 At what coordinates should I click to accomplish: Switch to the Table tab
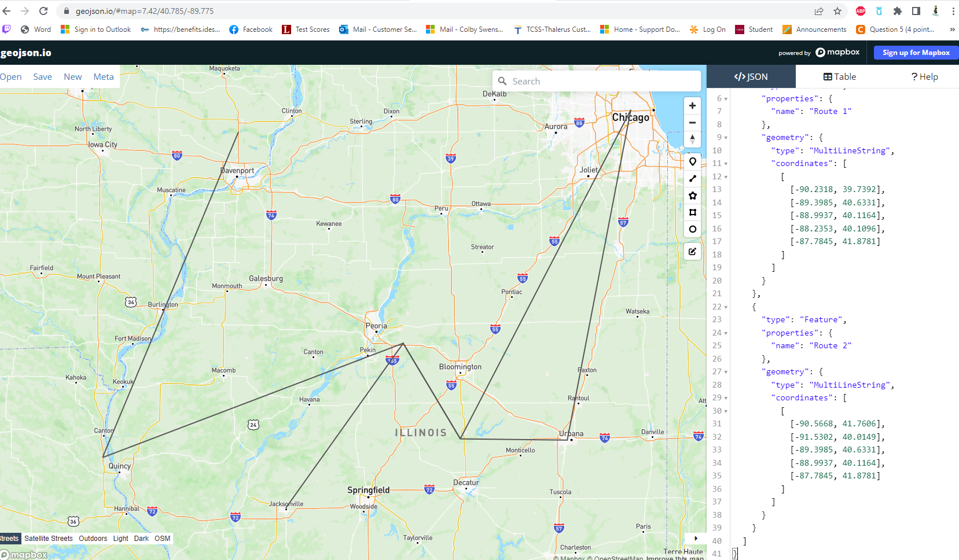(x=840, y=76)
